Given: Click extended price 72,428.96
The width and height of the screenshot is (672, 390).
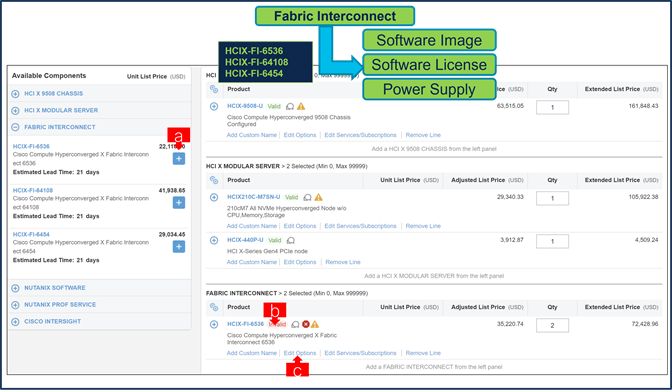Looking at the screenshot, I should [x=645, y=324].
